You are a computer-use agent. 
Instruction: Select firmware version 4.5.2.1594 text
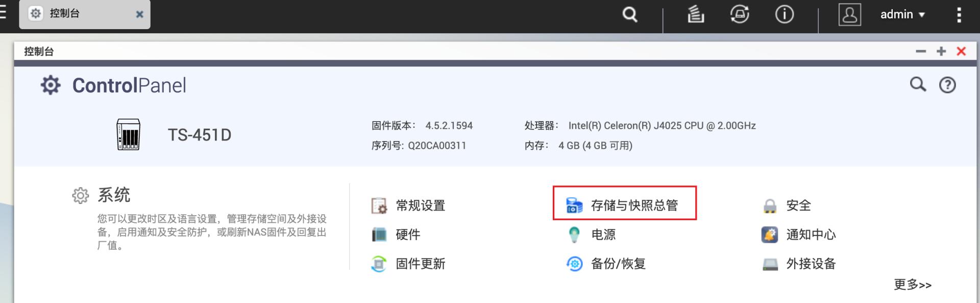tap(449, 126)
